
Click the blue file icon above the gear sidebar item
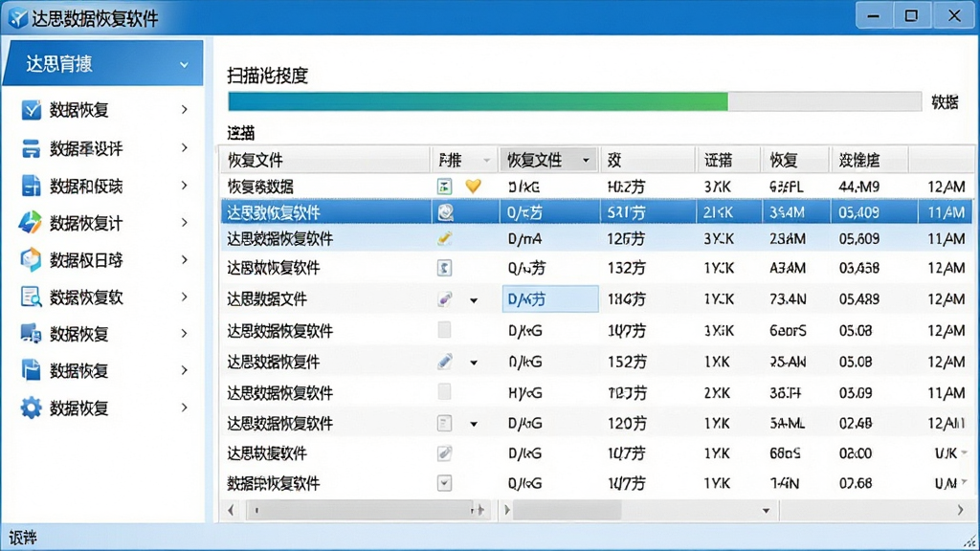click(x=31, y=370)
